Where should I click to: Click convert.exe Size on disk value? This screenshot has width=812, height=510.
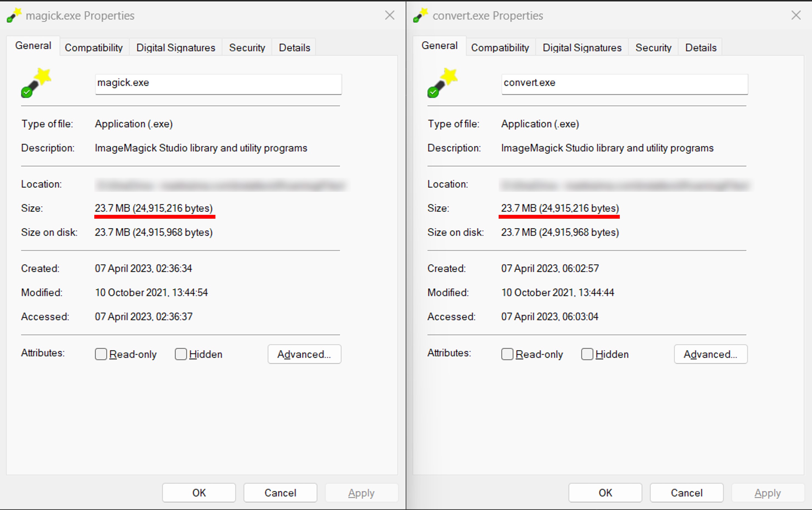coord(560,233)
